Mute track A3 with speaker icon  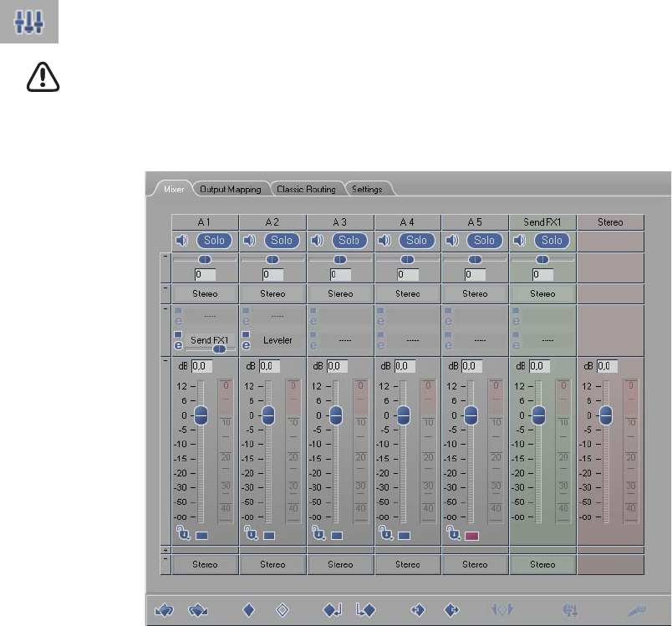tap(317, 241)
